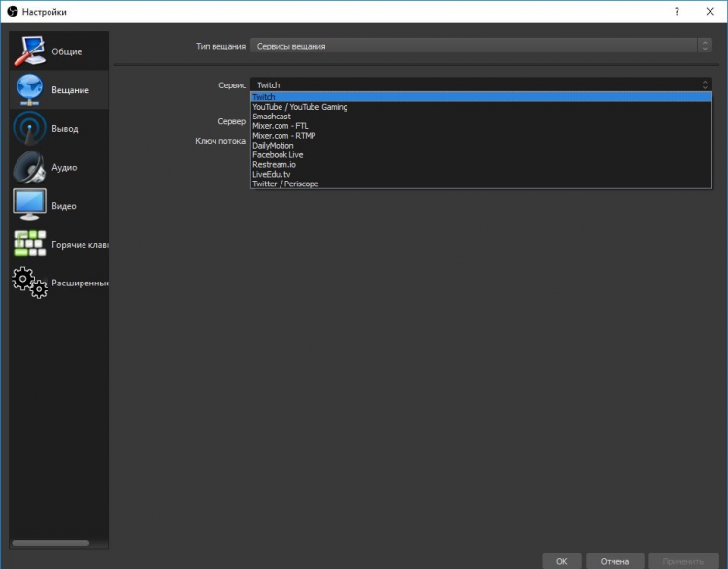Choose Smashcast from the service list

coord(481,117)
